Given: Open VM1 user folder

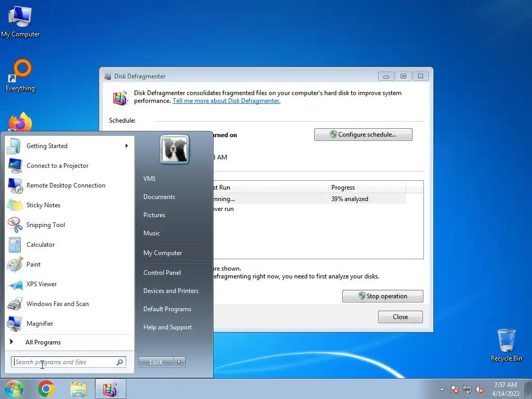Looking at the screenshot, I should (149, 179).
